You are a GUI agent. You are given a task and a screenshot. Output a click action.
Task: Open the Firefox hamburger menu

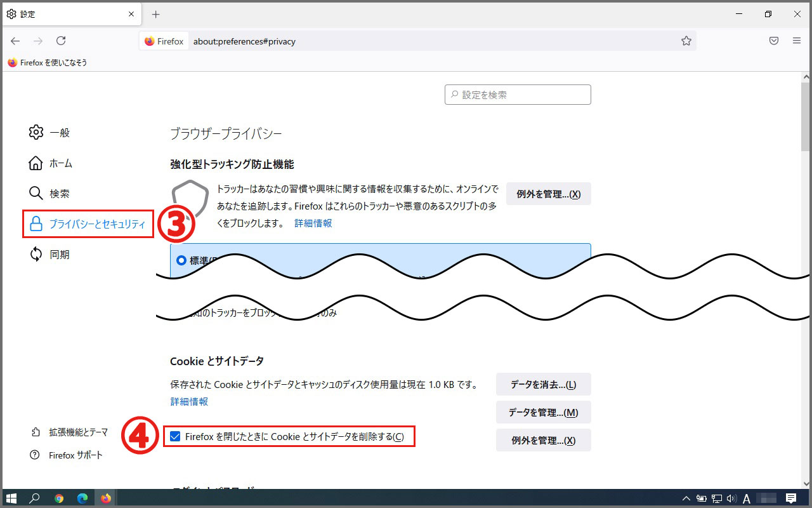[797, 41]
